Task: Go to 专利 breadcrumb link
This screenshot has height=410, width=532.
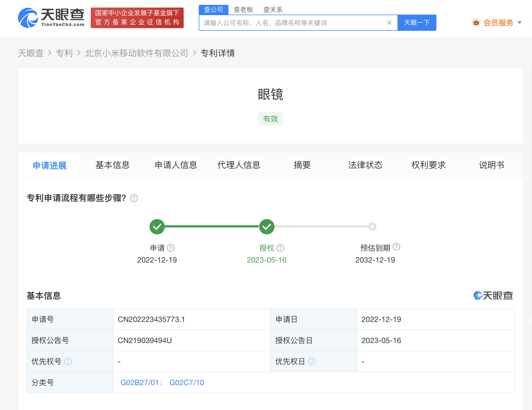Action: 64,53
